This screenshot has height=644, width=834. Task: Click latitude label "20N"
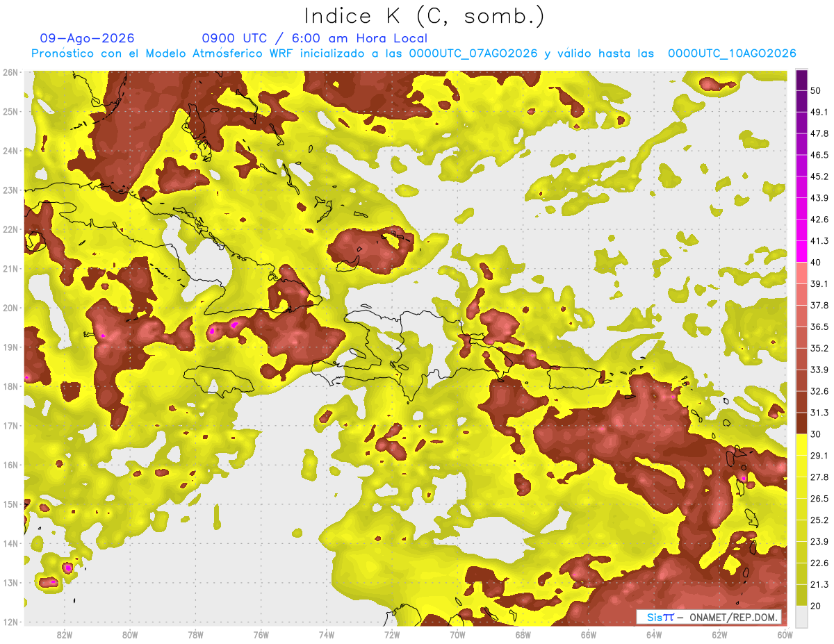tap(10, 308)
